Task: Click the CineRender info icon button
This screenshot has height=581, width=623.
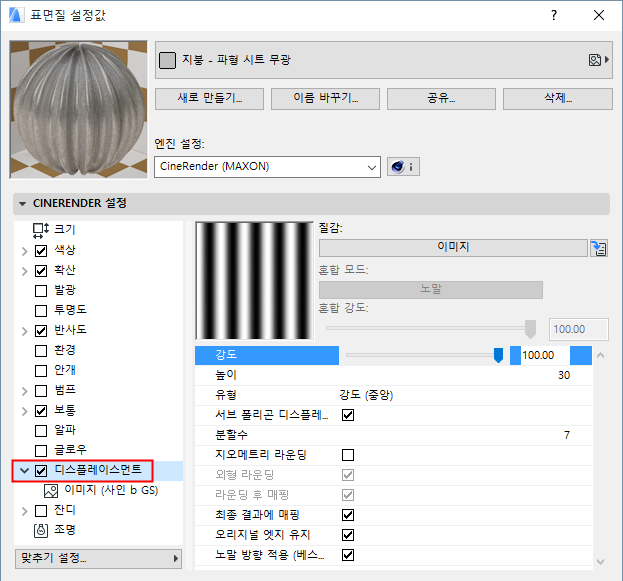Action: point(403,167)
